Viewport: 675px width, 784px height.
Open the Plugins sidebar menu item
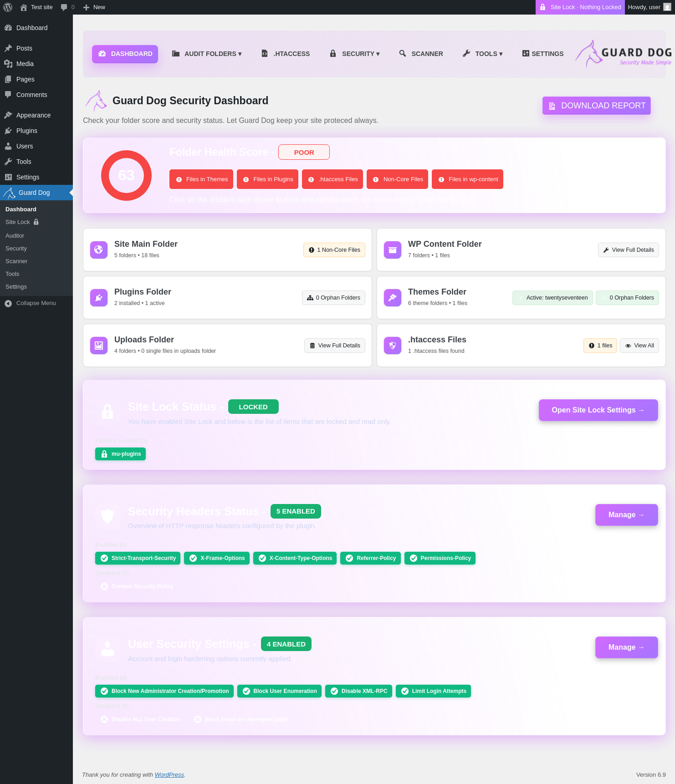(36, 131)
